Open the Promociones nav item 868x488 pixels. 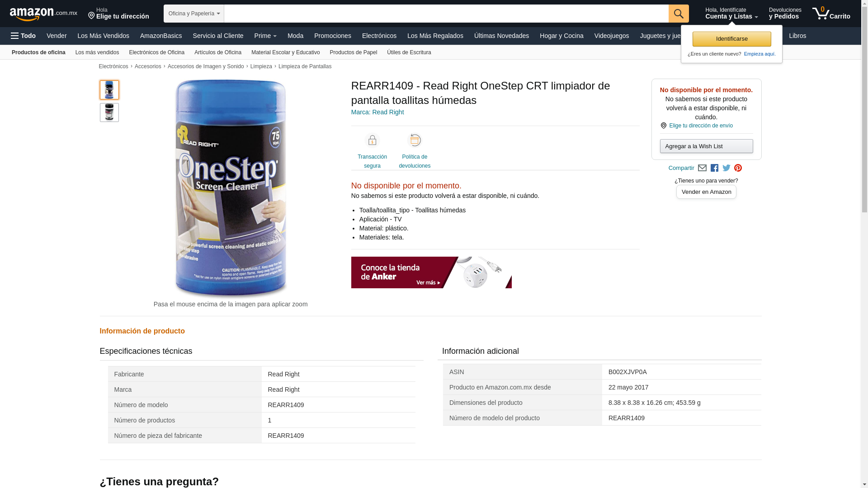pos(333,36)
